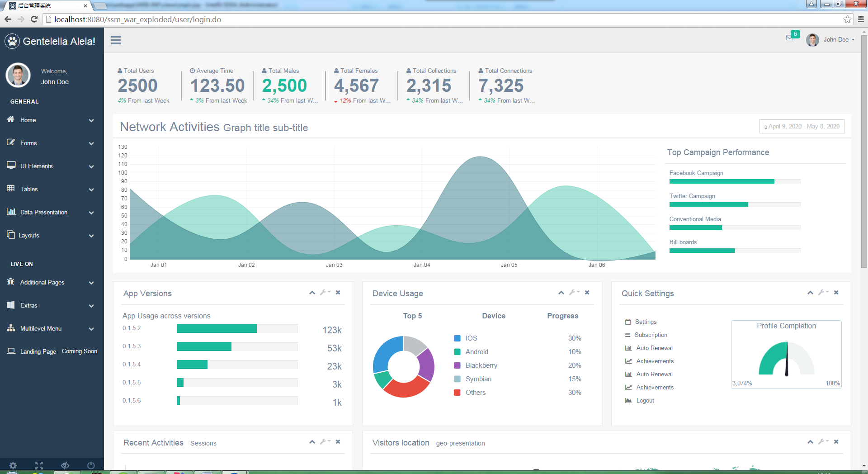Image resolution: width=868 pixels, height=474 pixels.
Task: Toggle the sidebar hamburger menu icon
Action: click(x=116, y=40)
